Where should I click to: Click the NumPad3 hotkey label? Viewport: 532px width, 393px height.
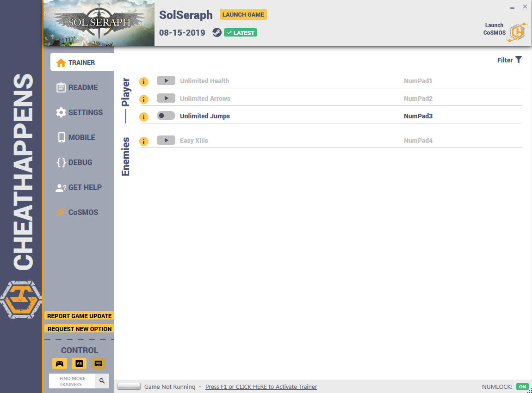pos(418,116)
